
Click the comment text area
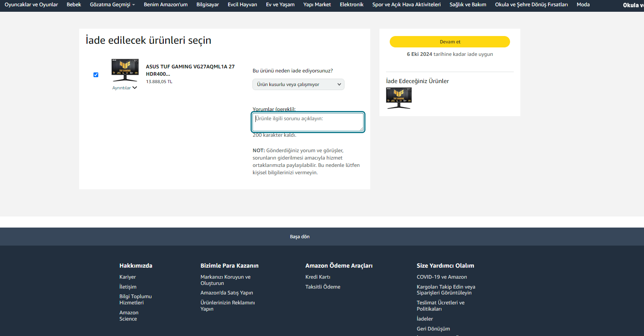click(308, 122)
